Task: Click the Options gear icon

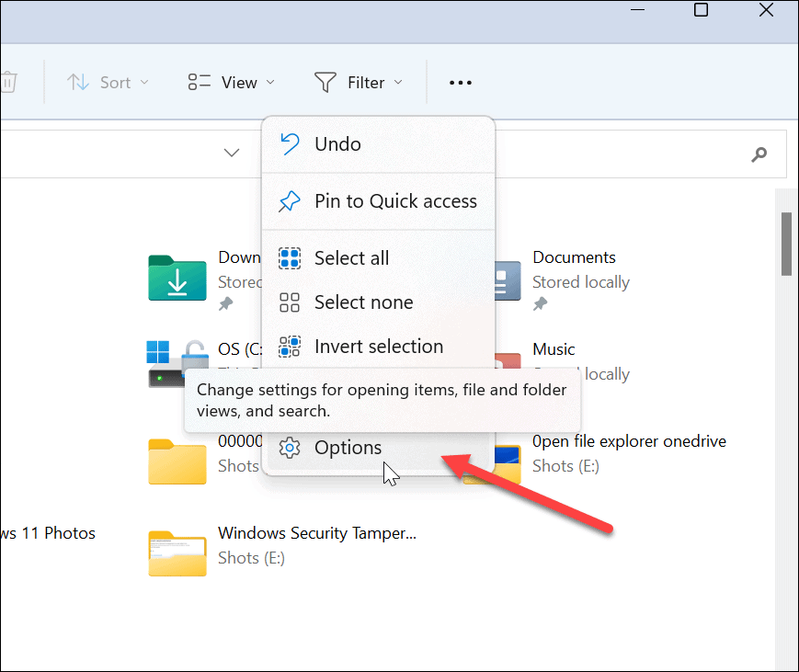Action: [x=290, y=448]
